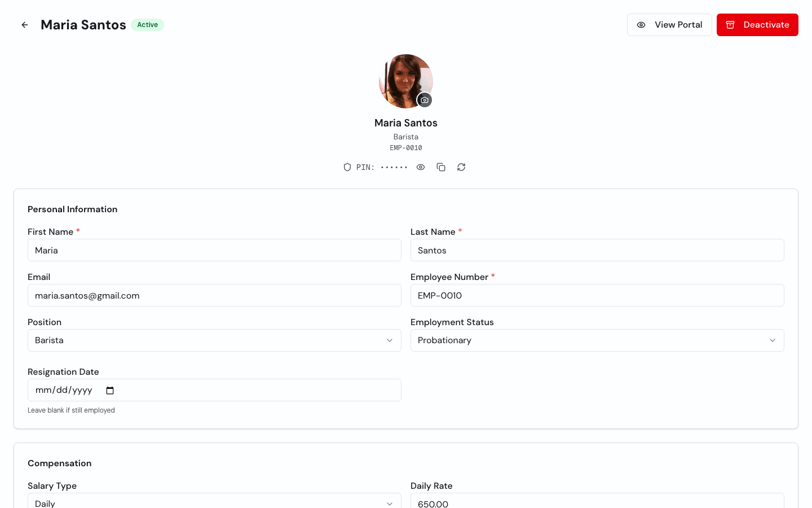Click the Last Name field containing Santos

(597, 250)
